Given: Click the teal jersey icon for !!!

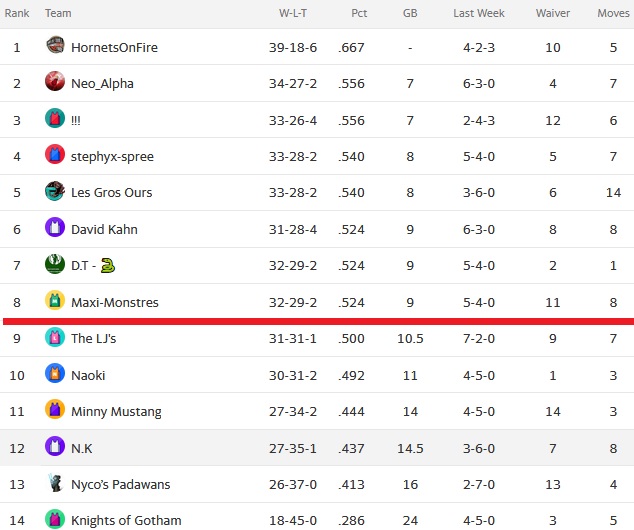Looking at the screenshot, I should (55, 118).
